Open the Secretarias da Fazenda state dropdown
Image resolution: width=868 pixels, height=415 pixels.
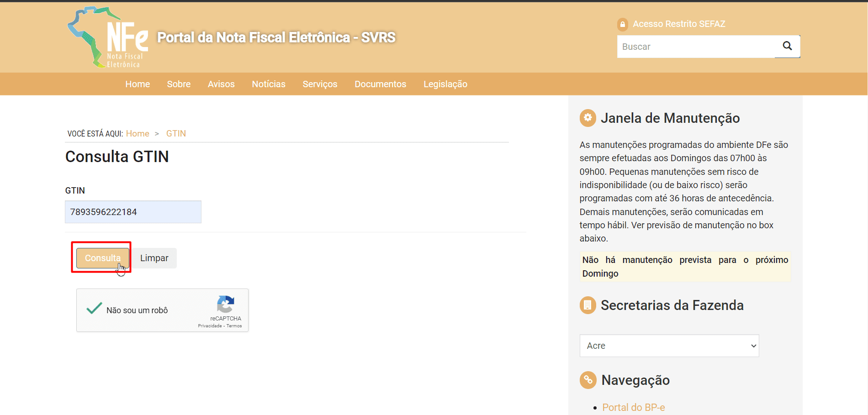669,346
